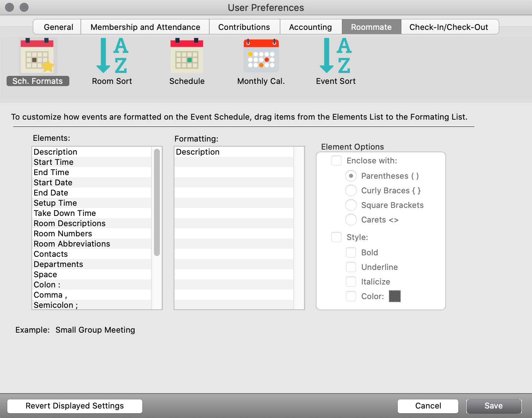
Task: Enable the Enclose with option
Action: pyautogui.click(x=336, y=160)
